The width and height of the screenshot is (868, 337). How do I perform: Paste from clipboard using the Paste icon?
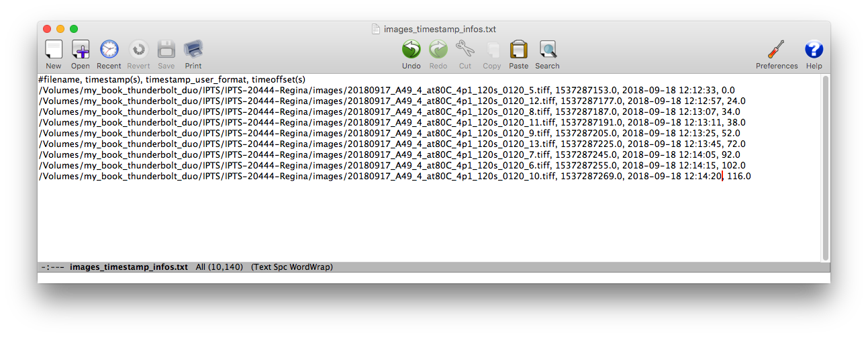pos(518,50)
